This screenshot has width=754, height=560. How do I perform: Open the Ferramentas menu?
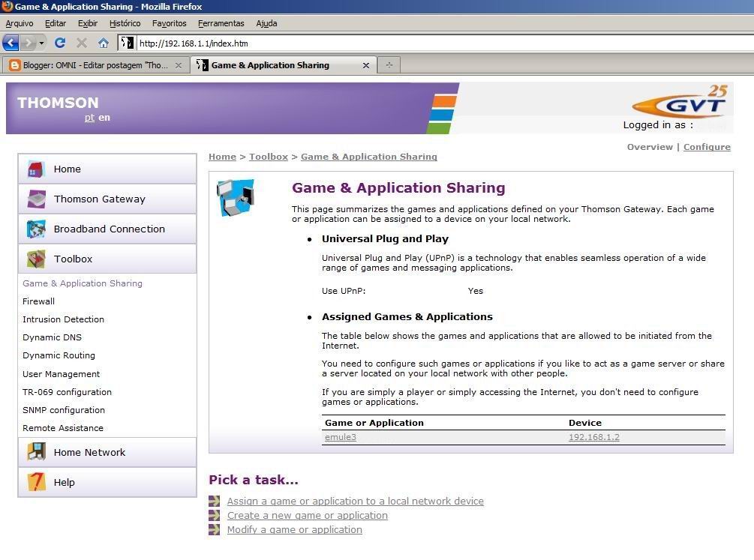(221, 23)
